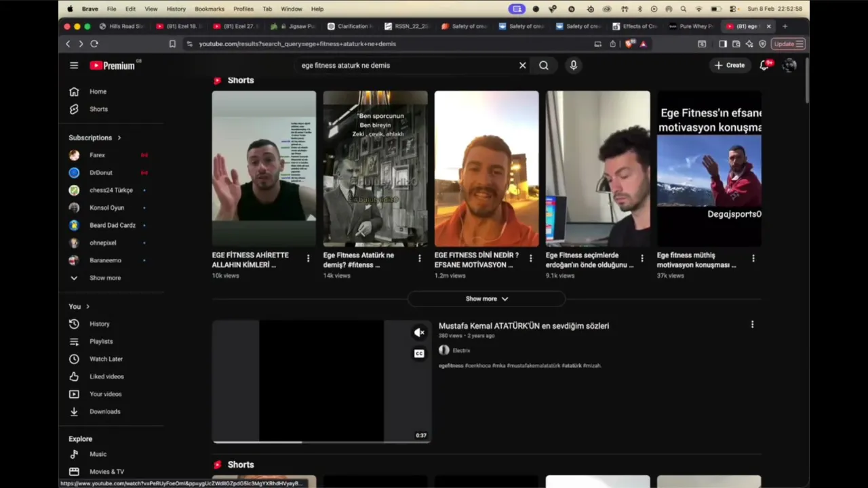Play the EGE FİTNESS AHİRETTE short thumbnail
Screen dimensions: 868x488
(x=264, y=169)
